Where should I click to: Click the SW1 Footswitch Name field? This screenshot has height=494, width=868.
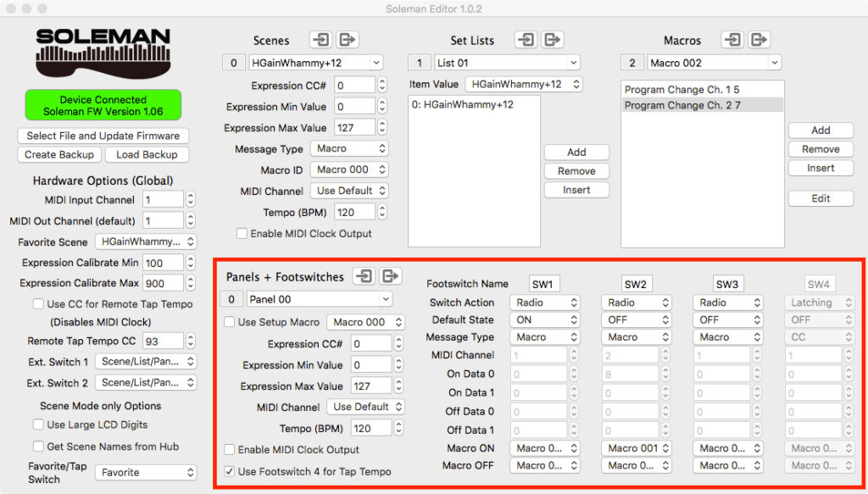543,285
